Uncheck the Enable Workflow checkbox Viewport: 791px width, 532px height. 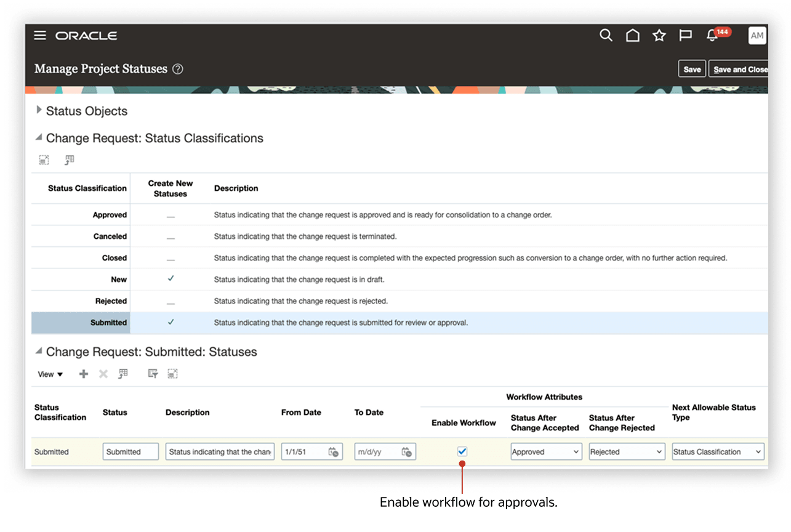click(x=462, y=451)
